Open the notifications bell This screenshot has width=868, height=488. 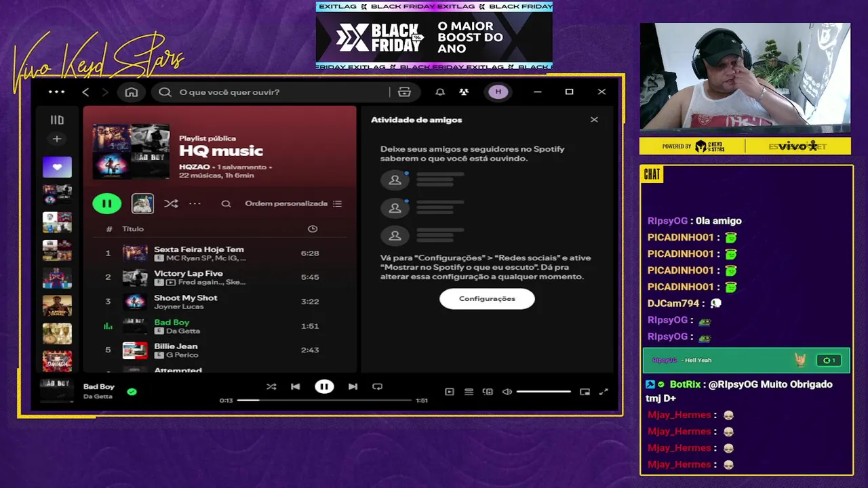[x=440, y=92]
